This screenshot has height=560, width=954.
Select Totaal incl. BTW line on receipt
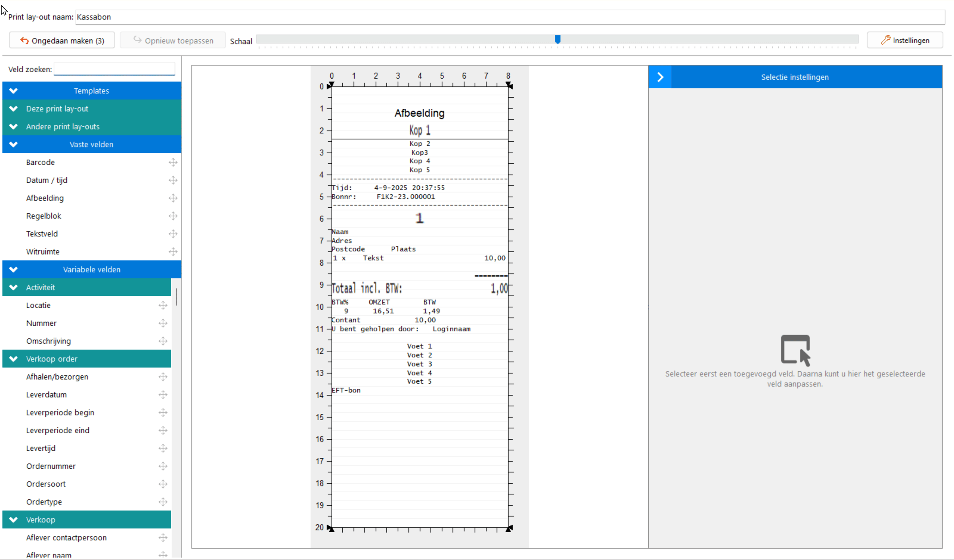click(367, 288)
